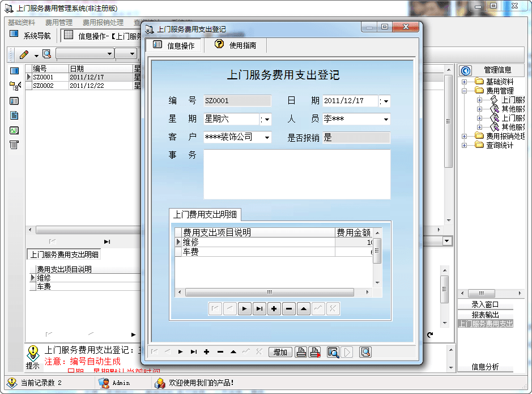Click the 增加 button
Viewport: 532px width, 394px height.
tap(280, 352)
